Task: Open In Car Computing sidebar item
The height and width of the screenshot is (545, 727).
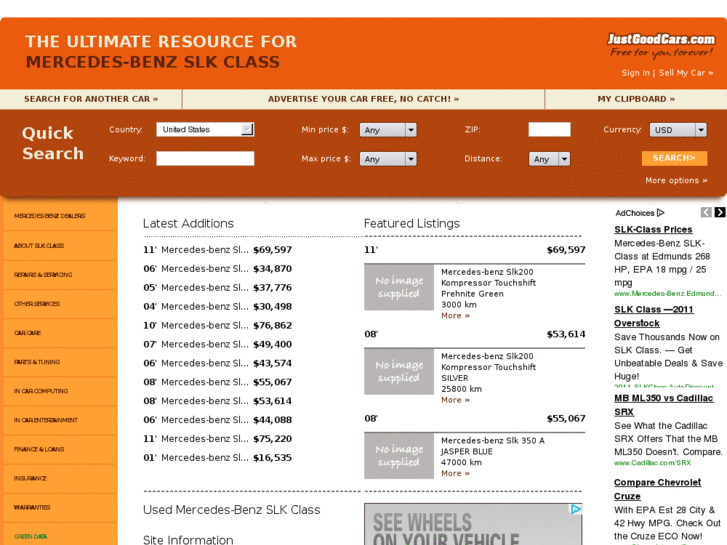Action: (x=41, y=391)
